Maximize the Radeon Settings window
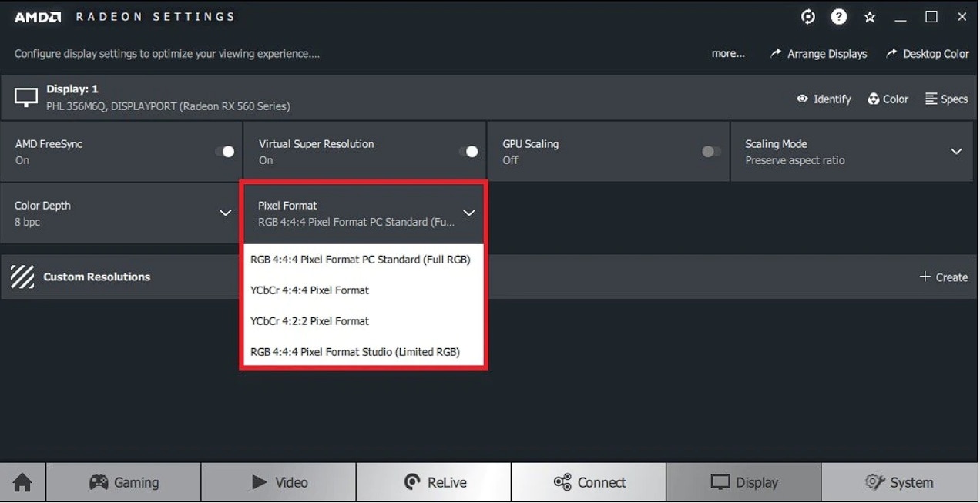The height and width of the screenshot is (503, 980). pos(931,17)
